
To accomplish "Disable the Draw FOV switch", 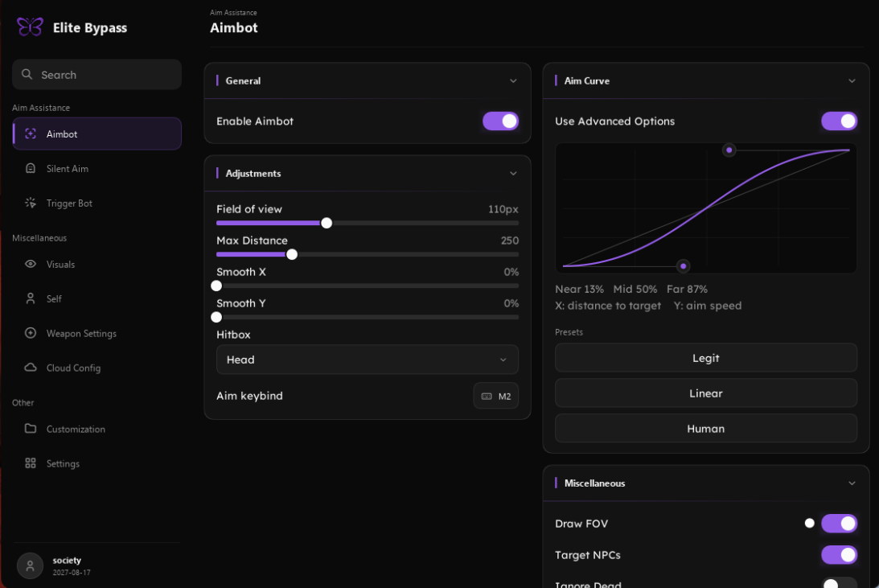I will point(840,524).
